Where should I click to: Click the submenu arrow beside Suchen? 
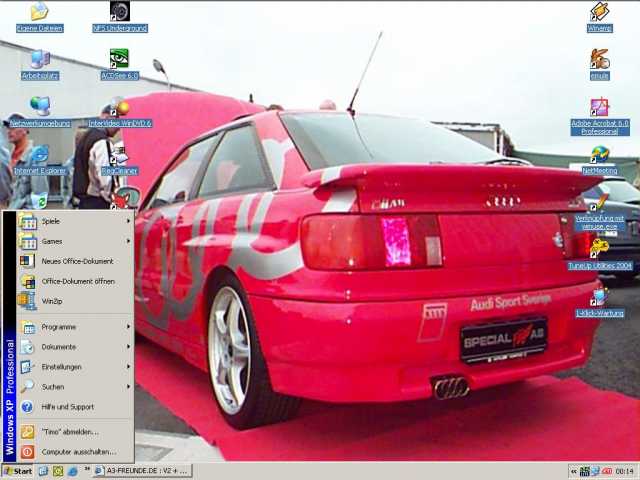[x=128, y=387]
